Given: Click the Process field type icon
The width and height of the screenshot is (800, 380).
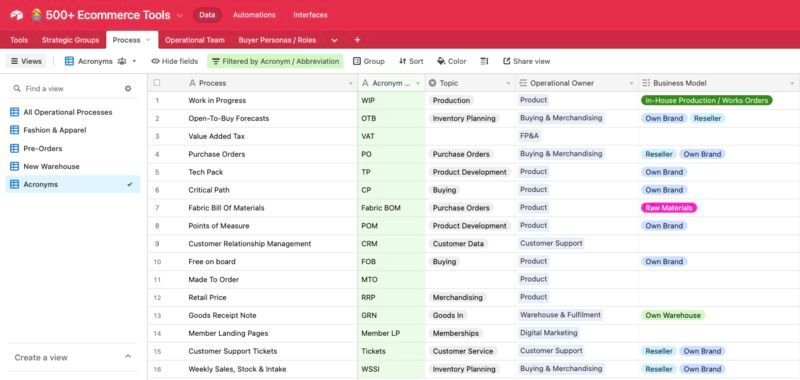Looking at the screenshot, I should point(192,83).
